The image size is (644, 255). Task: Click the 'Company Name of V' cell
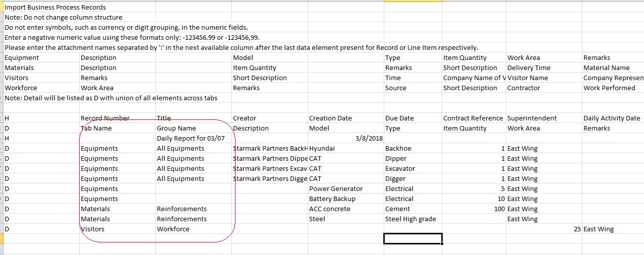click(x=474, y=78)
